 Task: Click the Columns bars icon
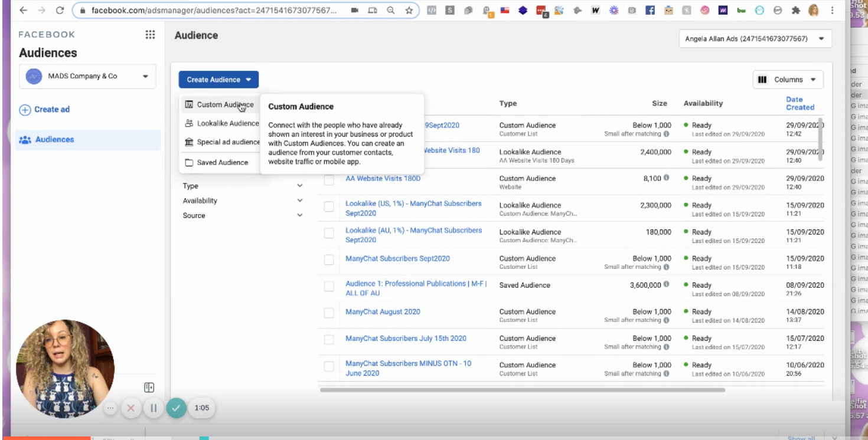point(763,80)
